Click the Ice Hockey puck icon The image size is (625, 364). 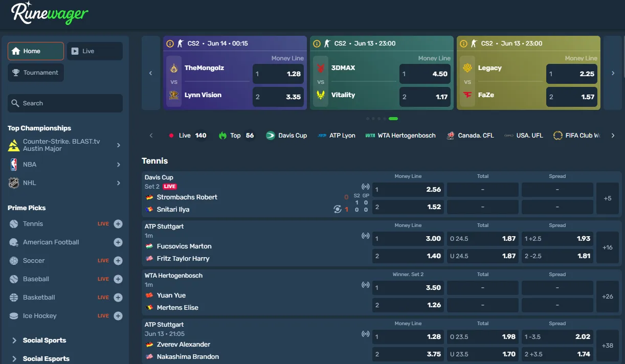click(x=14, y=316)
